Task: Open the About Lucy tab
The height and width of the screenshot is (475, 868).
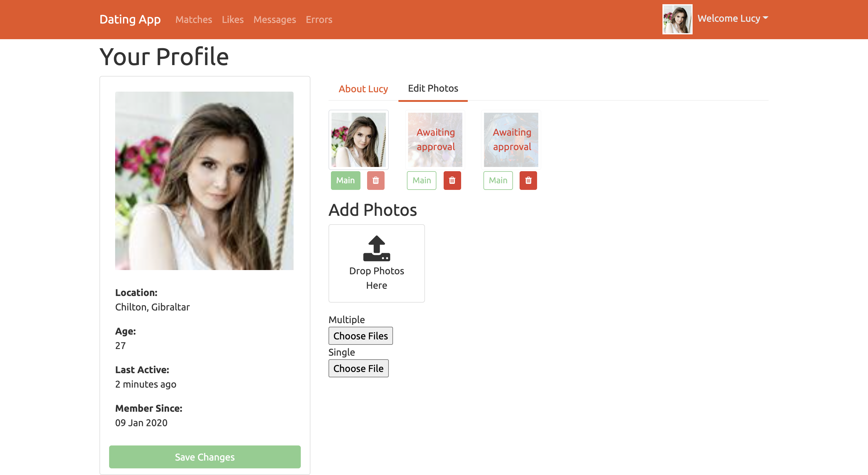Action: (x=363, y=89)
